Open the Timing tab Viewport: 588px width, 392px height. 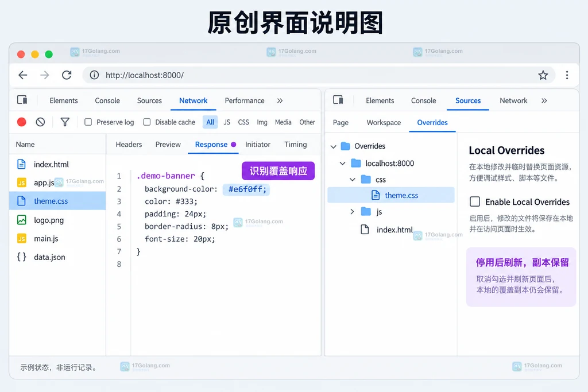pyautogui.click(x=296, y=144)
